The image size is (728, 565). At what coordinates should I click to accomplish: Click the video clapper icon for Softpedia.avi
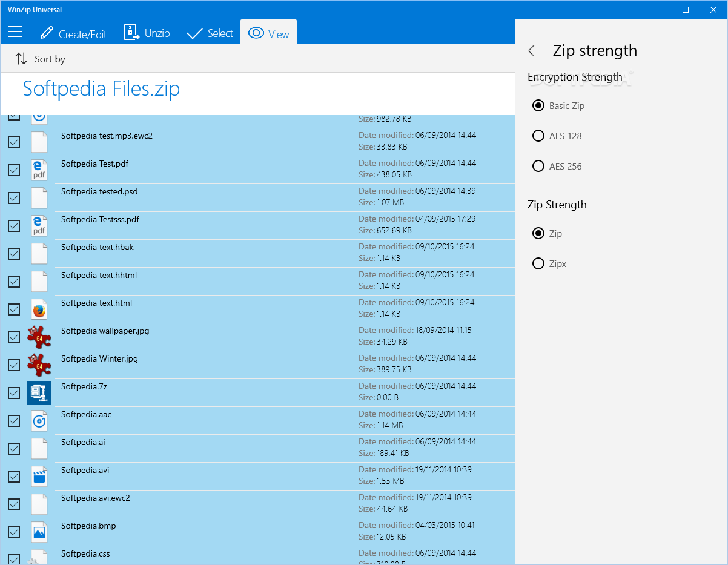pyautogui.click(x=39, y=477)
